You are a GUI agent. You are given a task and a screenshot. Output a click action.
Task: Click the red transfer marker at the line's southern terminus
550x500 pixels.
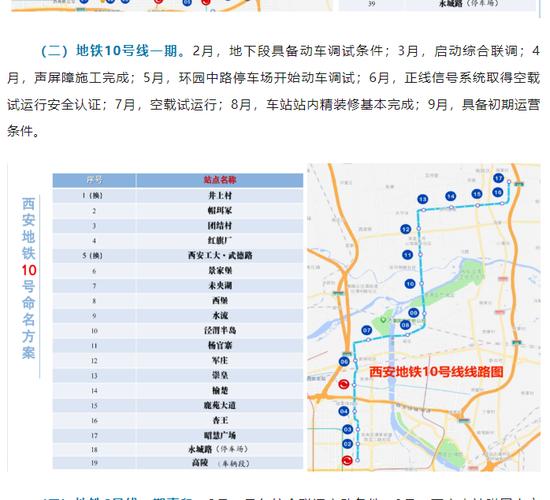[347, 460]
